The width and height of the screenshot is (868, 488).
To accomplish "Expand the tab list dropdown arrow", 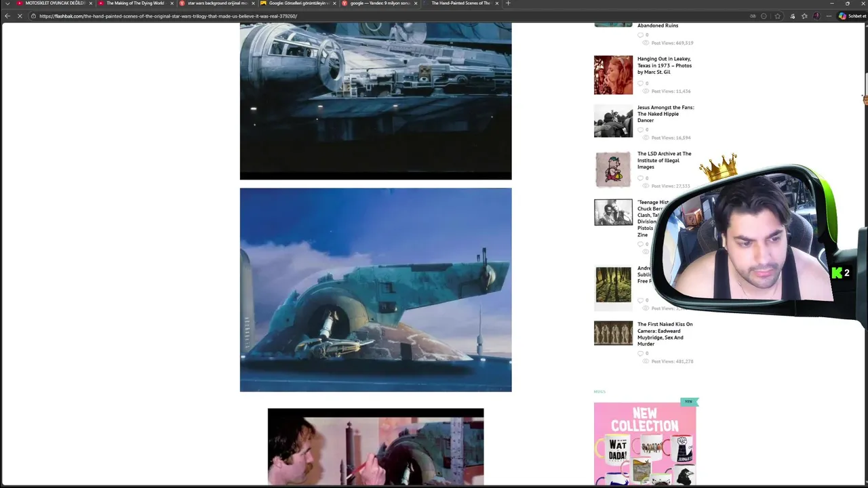I will (x=7, y=3).
